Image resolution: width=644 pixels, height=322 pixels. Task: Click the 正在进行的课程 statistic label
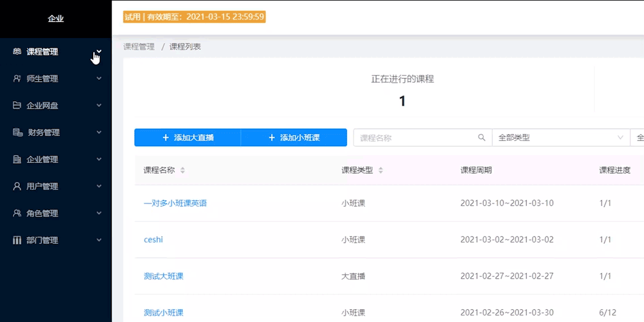click(x=402, y=80)
